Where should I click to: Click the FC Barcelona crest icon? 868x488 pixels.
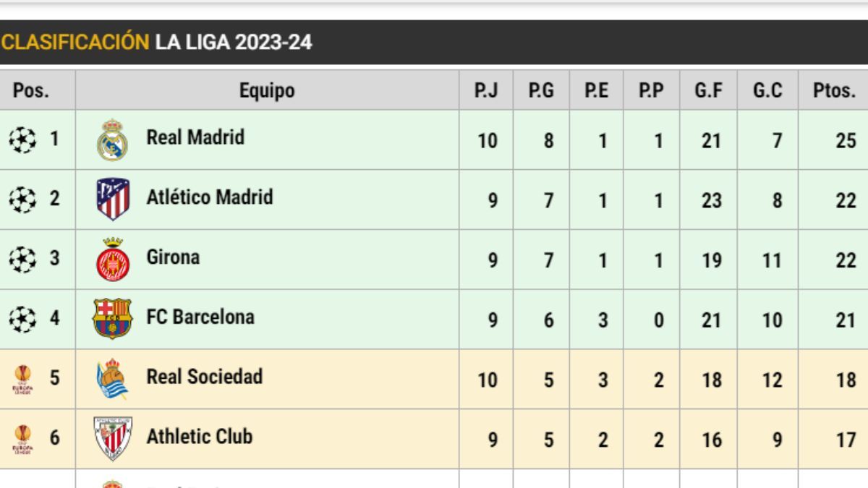tap(113, 319)
